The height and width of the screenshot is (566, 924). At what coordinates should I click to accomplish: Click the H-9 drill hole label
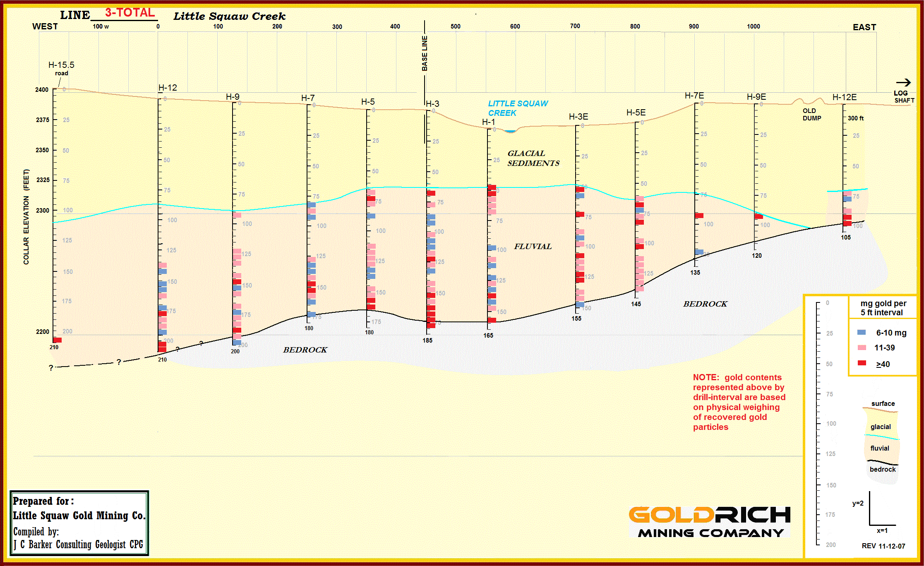click(x=233, y=96)
